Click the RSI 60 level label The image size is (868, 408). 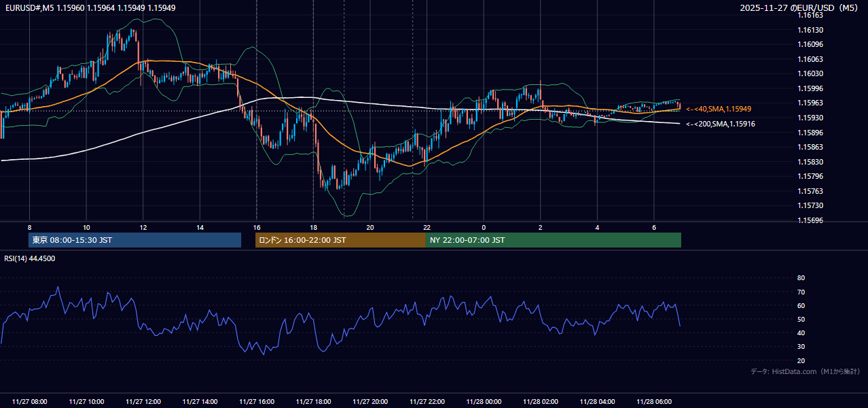[801, 305]
